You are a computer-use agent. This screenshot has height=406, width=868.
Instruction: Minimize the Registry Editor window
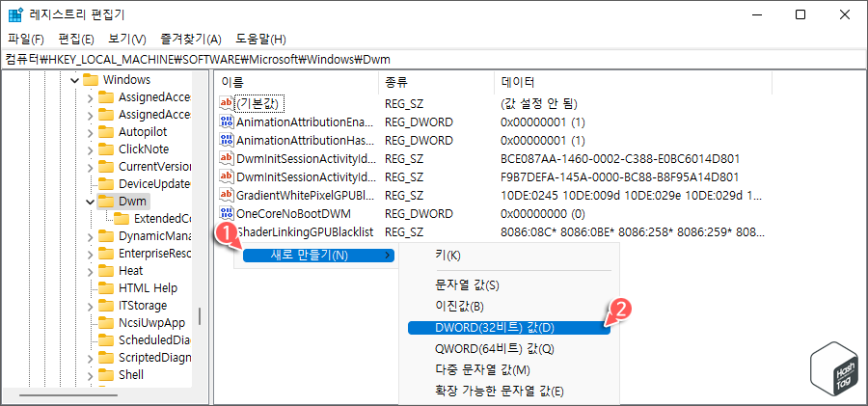pos(757,15)
